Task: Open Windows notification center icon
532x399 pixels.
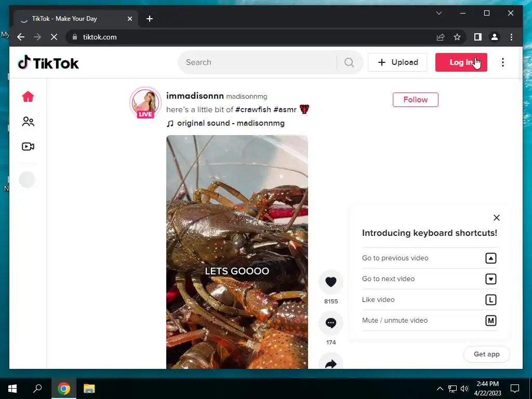Action: point(515,389)
